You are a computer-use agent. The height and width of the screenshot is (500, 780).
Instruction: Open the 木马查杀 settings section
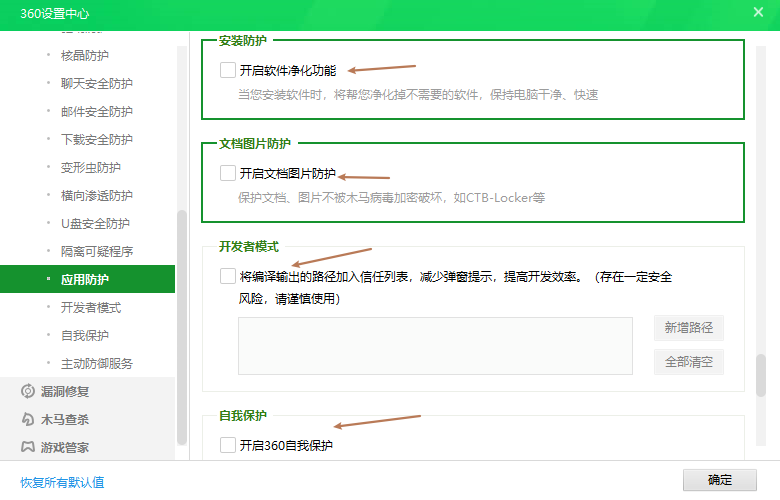(65, 419)
